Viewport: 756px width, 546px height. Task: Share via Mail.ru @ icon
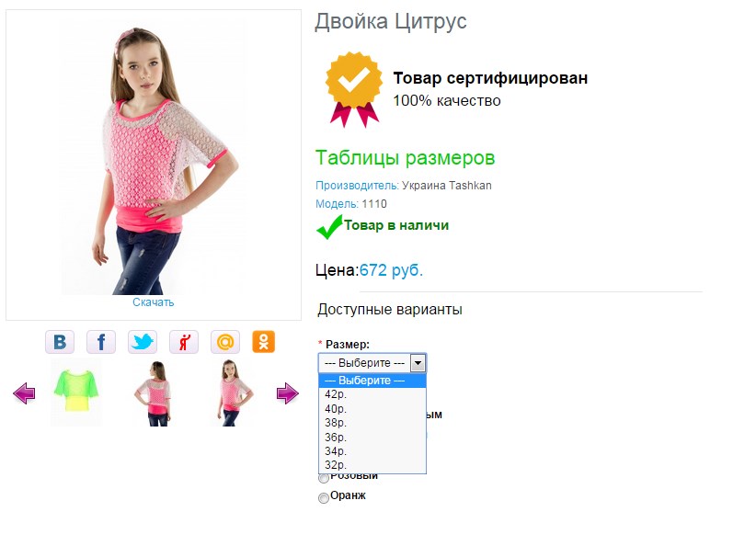click(x=225, y=342)
